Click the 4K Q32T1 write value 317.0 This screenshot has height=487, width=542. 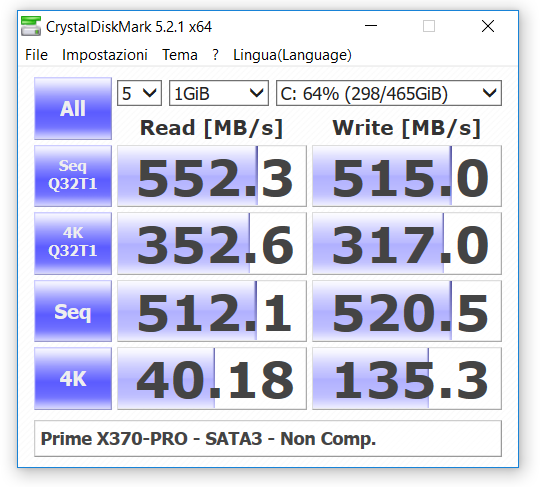click(407, 243)
